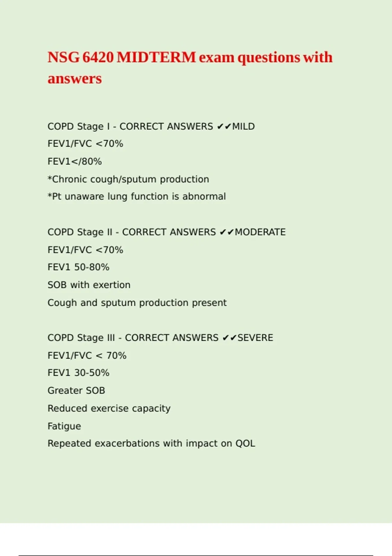Viewport: 392px width, 556px height.
Task: Select the Chronic cough/sputum production line
Action: (x=128, y=179)
